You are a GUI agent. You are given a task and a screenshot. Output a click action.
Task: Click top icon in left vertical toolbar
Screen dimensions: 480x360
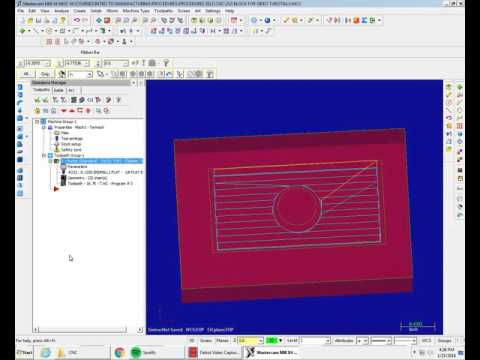(20, 87)
